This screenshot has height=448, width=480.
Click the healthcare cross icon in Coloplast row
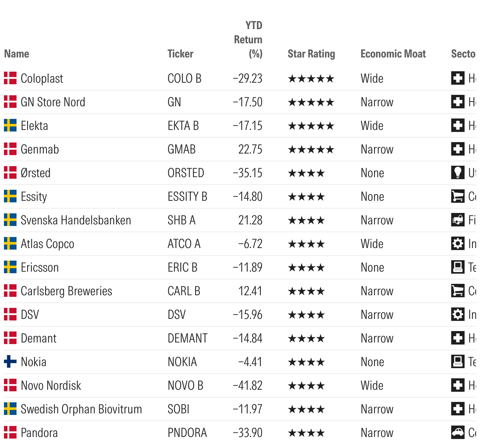point(458,78)
